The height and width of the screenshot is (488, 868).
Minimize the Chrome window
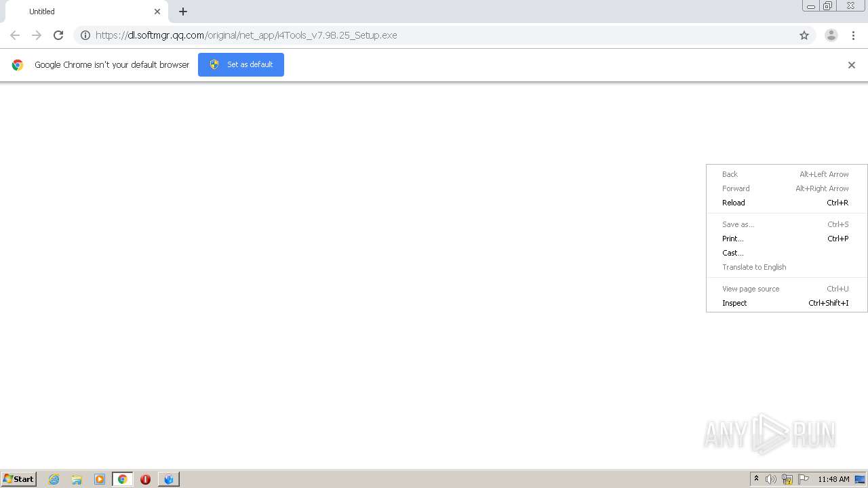click(x=810, y=6)
